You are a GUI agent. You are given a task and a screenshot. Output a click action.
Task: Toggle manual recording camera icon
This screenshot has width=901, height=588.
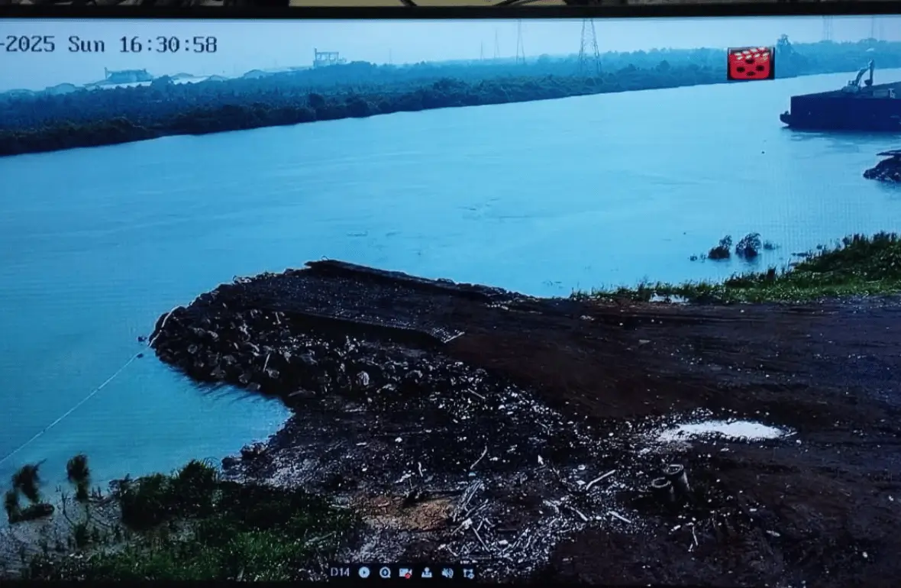point(405,572)
